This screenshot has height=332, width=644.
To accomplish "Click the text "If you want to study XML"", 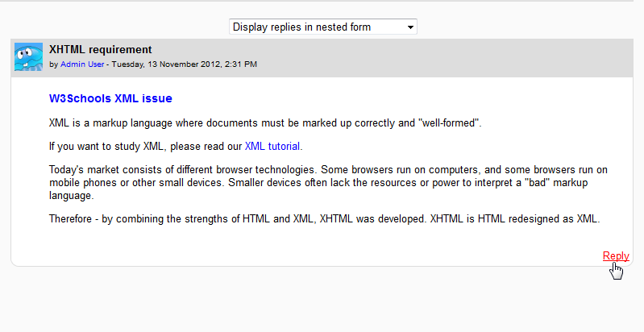I will pos(113,146).
